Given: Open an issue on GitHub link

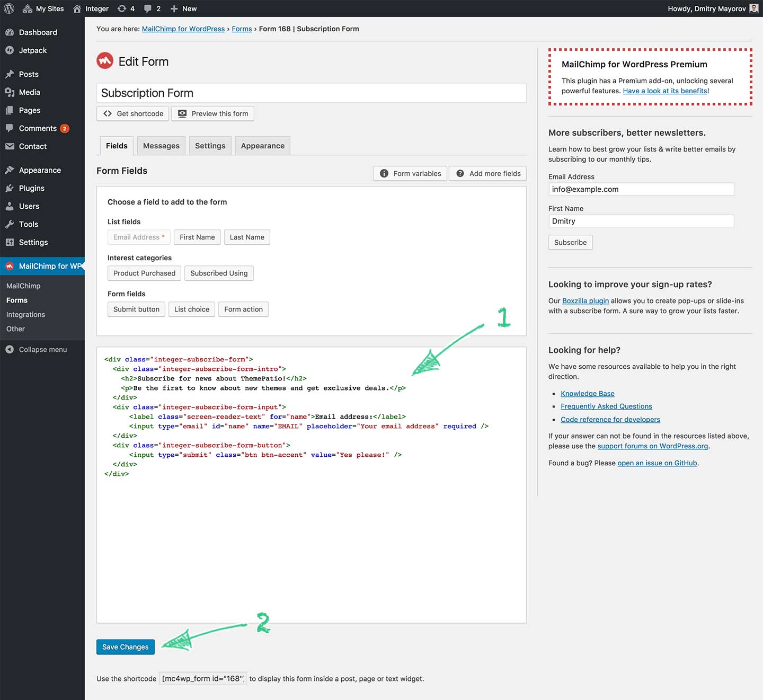Looking at the screenshot, I should coord(657,463).
